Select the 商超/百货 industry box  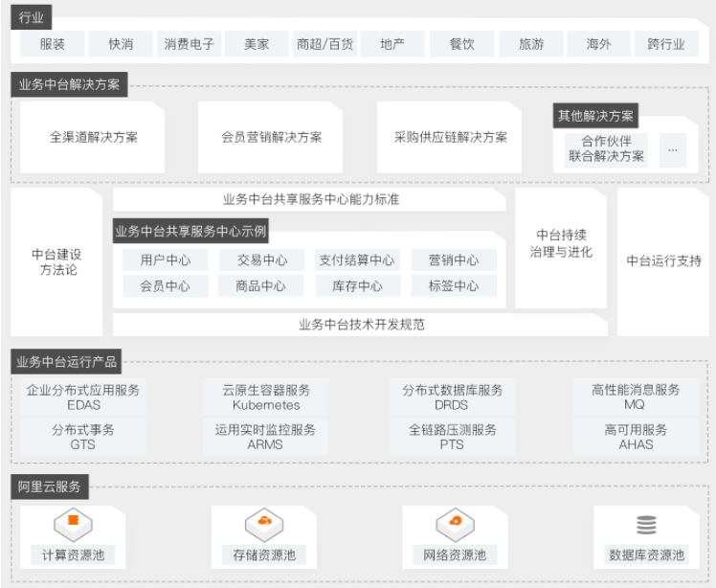[324, 44]
